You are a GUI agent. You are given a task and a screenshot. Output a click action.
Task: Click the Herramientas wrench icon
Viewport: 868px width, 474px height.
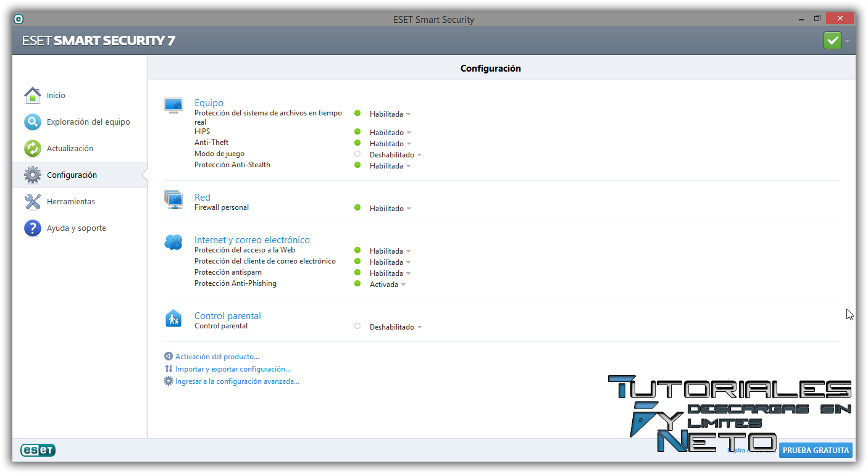pyautogui.click(x=33, y=202)
